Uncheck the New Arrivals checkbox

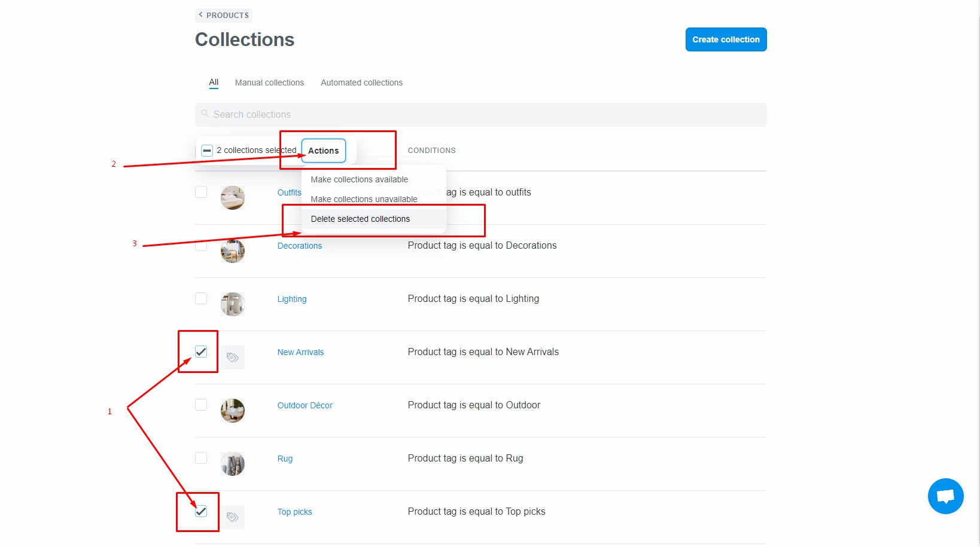pos(200,352)
